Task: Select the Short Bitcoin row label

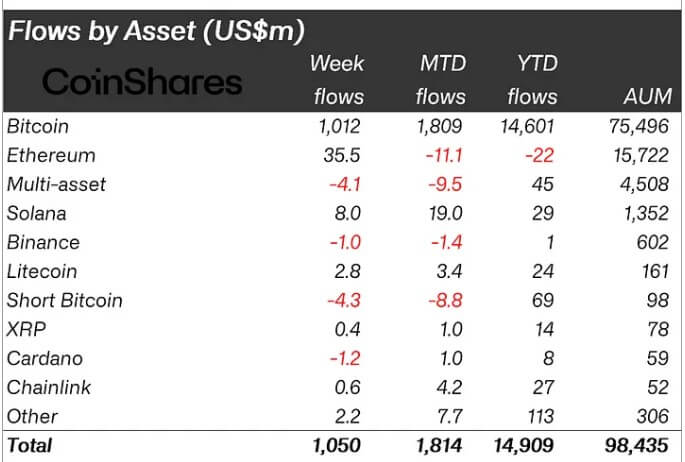Action: (65, 300)
